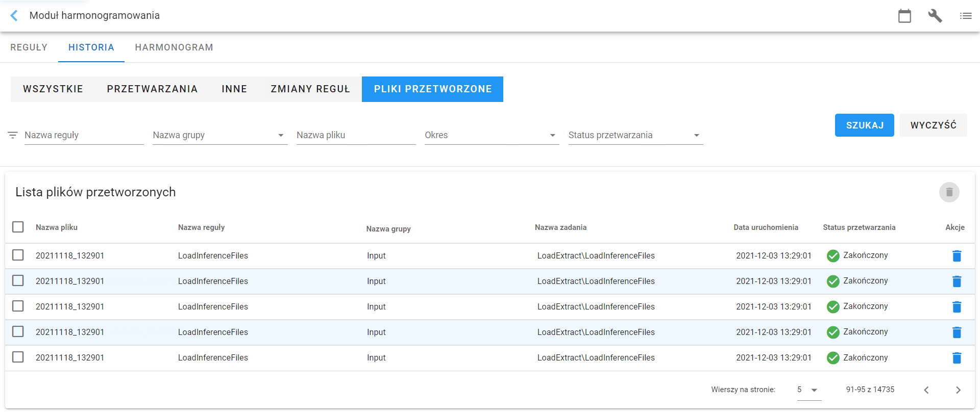Delete the file in the last table row

957,358
